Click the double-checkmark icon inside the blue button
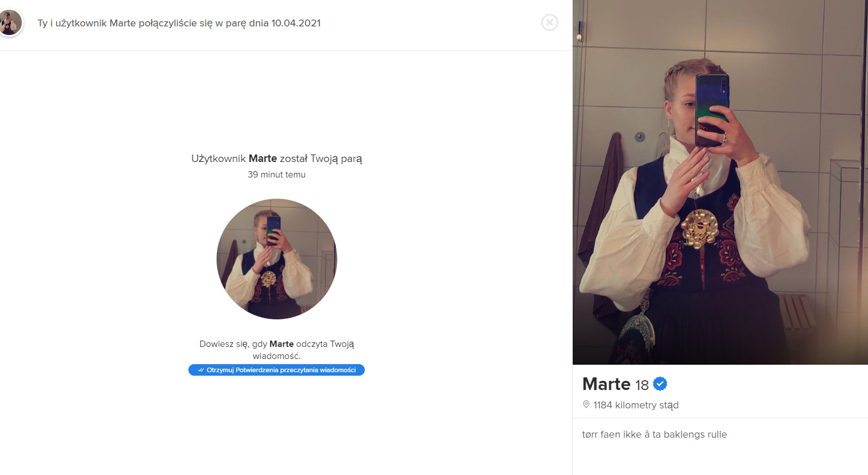 (x=200, y=370)
